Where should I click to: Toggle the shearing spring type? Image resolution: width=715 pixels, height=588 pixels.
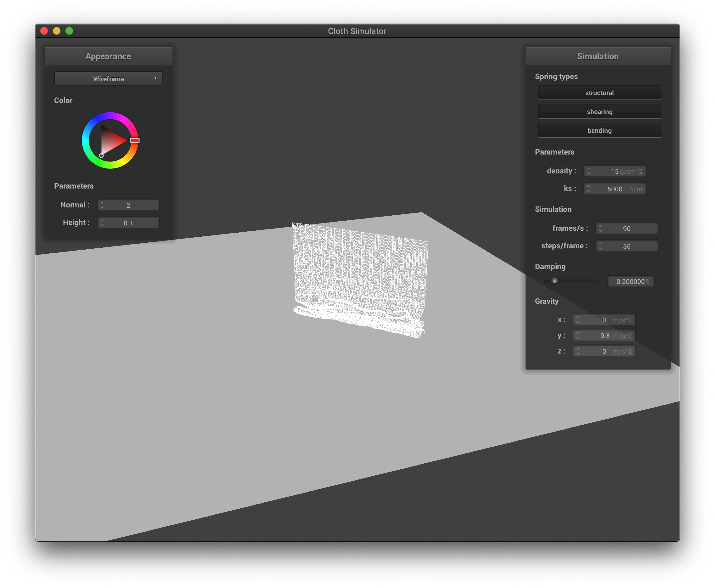click(599, 111)
